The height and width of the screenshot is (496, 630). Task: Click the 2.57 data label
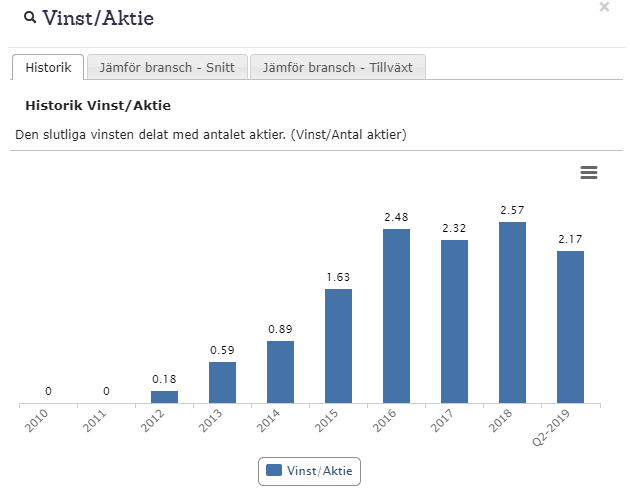tap(512, 210)
